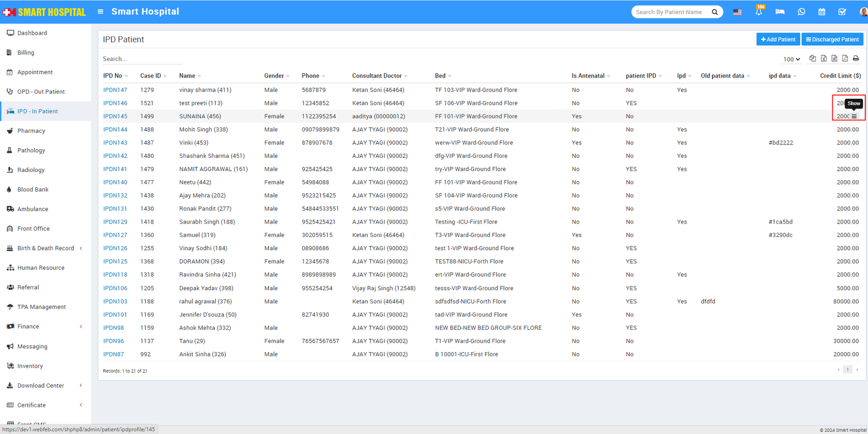Open the bed status icon in header

click(x=780, y=12)
